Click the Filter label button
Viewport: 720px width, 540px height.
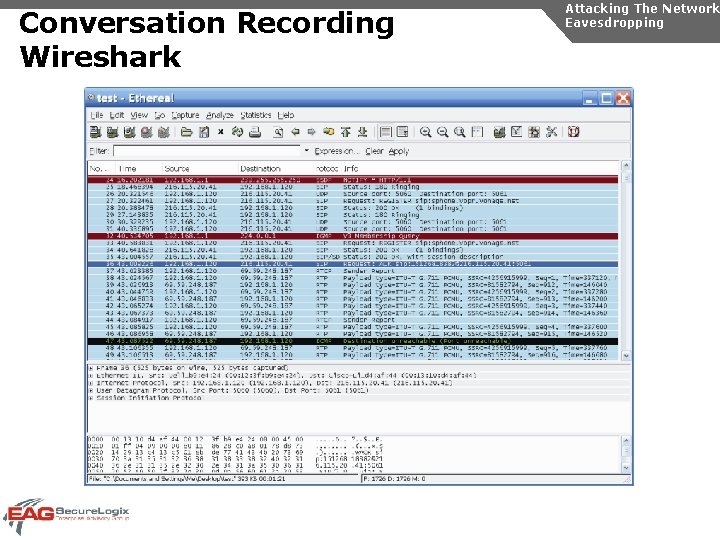tap(99, 151)
